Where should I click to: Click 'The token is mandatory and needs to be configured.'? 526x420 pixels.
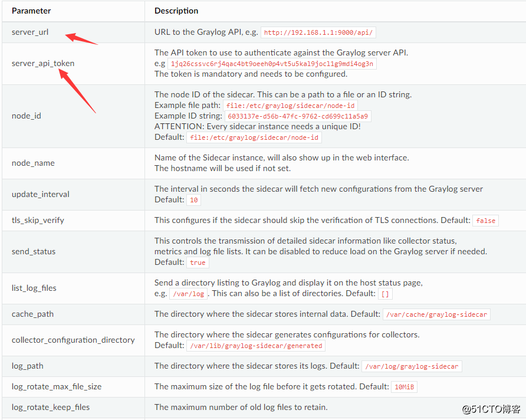251,74
